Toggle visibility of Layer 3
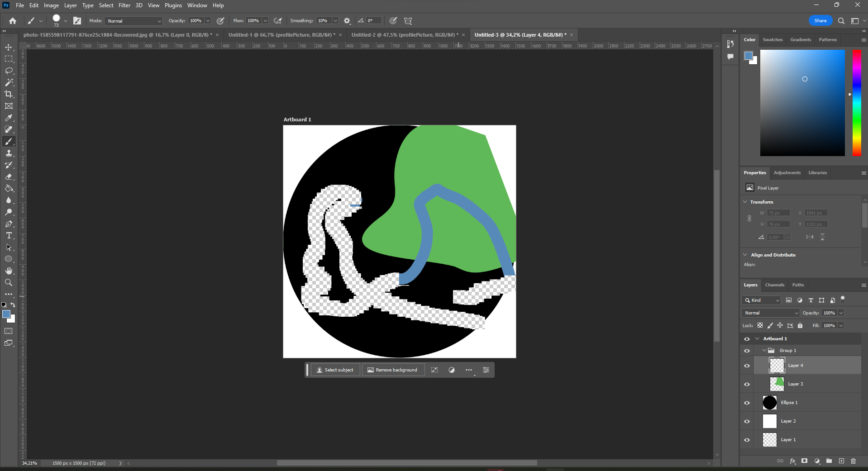Viewport: 868px width, 471px height. 747,384
